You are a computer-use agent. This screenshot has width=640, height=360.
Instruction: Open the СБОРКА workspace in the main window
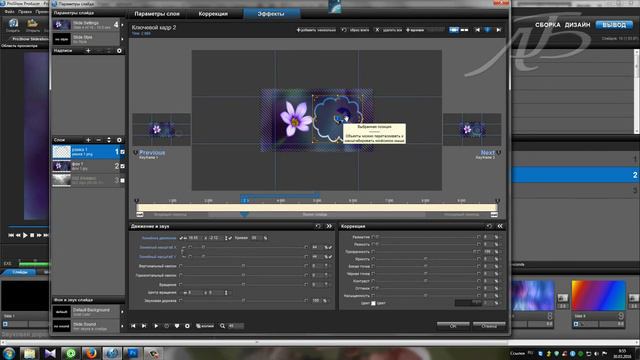[547, 25]
